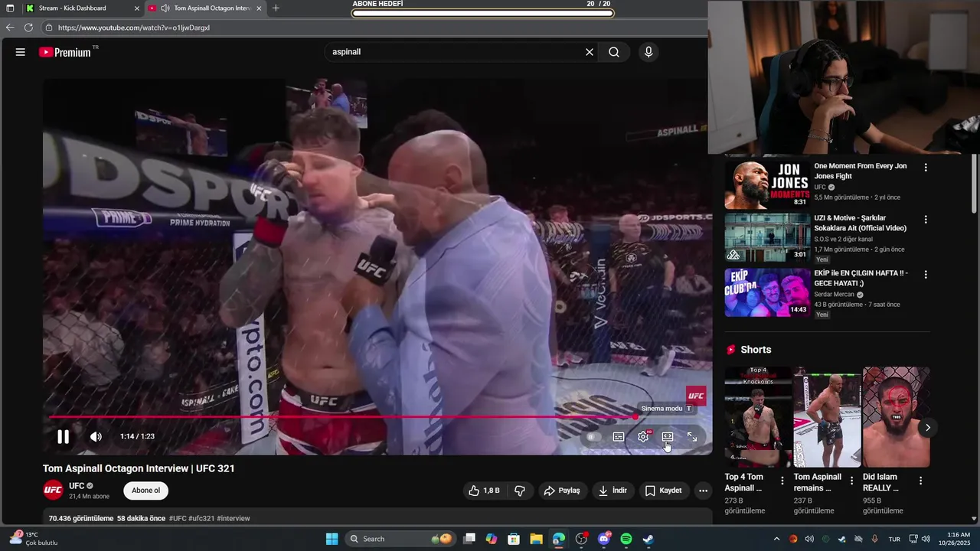Open the UFC channel avatar
This screenshot has width=980, height=551.
tap(54, 490)
